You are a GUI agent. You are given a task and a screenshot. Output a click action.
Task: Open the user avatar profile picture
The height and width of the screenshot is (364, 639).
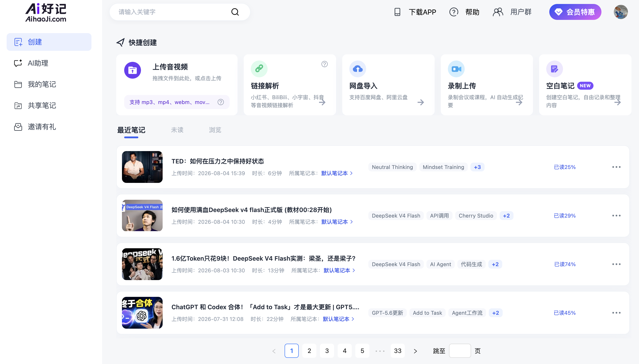620,12
